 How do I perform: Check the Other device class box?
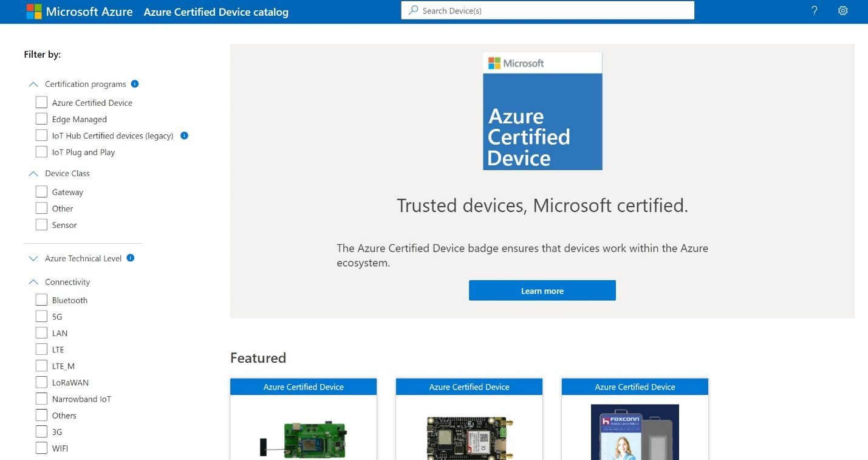pos(41,208)
